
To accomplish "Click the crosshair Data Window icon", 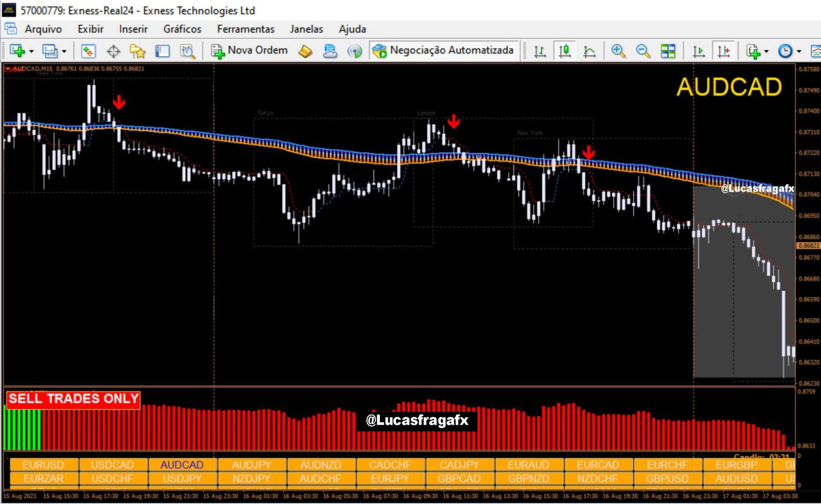I will (113, 51).
